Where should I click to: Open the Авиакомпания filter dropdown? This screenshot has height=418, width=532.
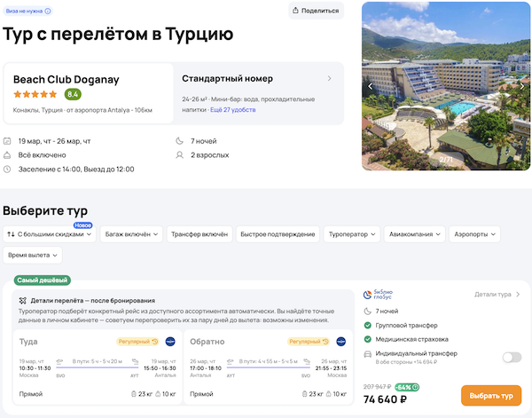pos(413,234)
